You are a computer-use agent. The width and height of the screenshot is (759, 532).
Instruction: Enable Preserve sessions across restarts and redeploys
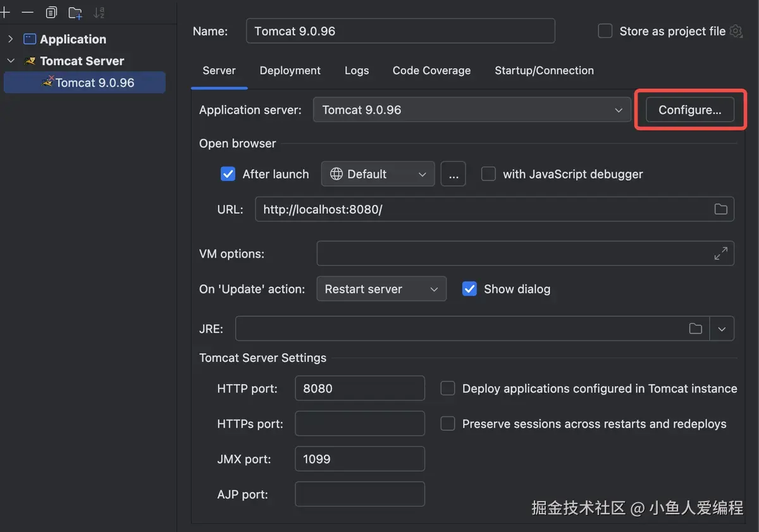pyautogui.click(x=448, y=424)
